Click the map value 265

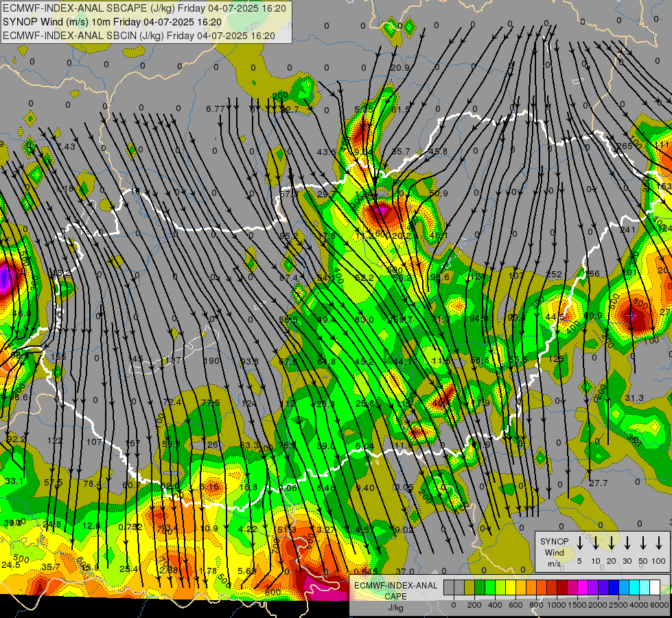[x=625, y=146]
